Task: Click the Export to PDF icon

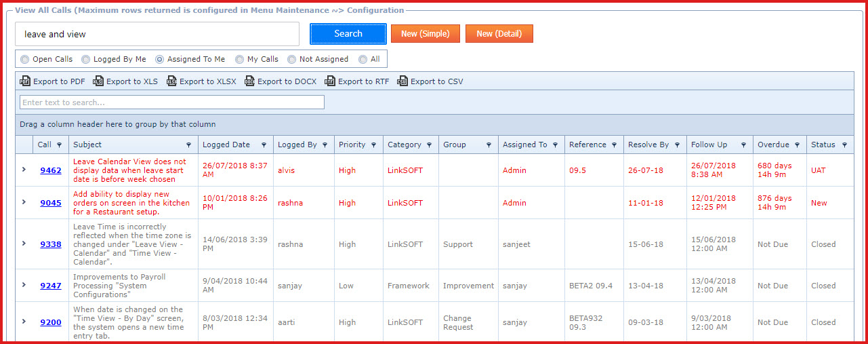Action: pos(25,81)
